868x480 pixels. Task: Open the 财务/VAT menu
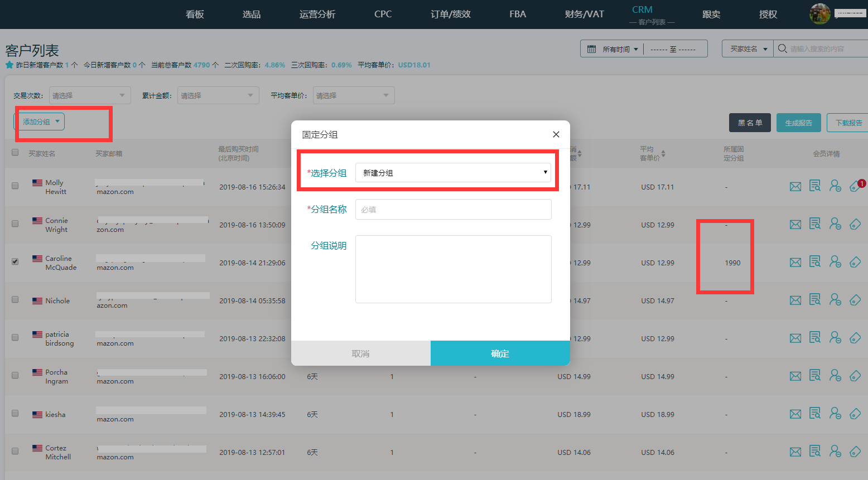[584, 14]
